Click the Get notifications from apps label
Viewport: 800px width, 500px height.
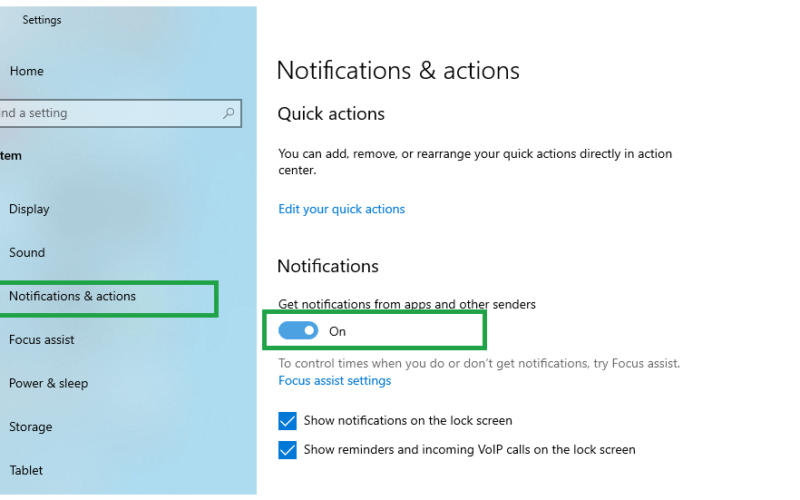[407, 305]
